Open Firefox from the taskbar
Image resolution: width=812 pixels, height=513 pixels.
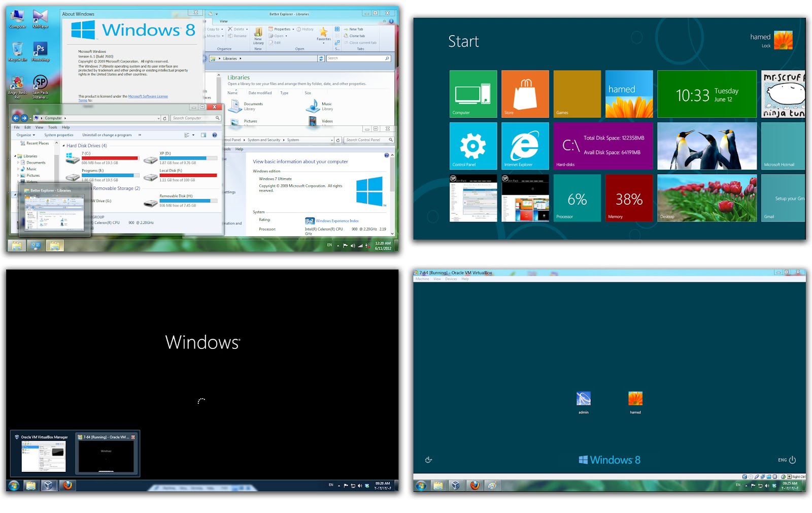(x=66, y=486)
